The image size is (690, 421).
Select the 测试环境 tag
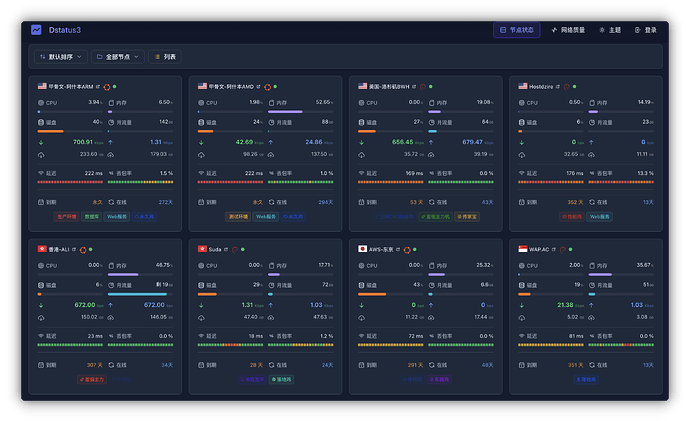pyautogui.click(x=238, y=216)
